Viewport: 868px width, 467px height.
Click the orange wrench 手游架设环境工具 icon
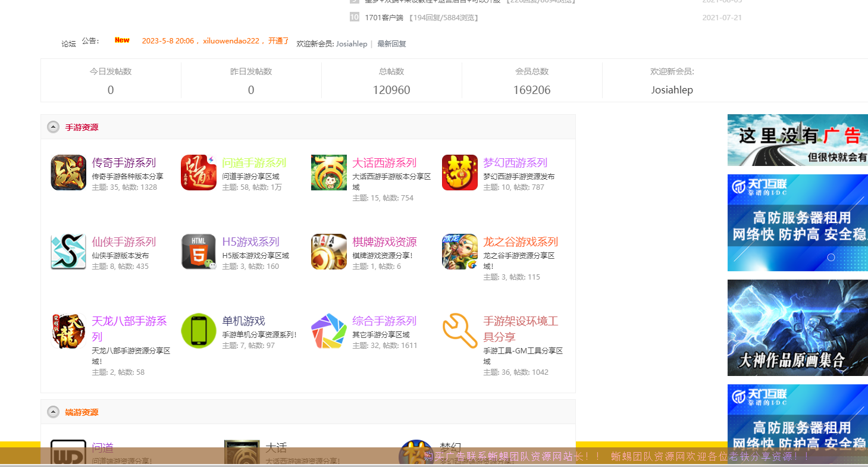[x=460, y=331]
